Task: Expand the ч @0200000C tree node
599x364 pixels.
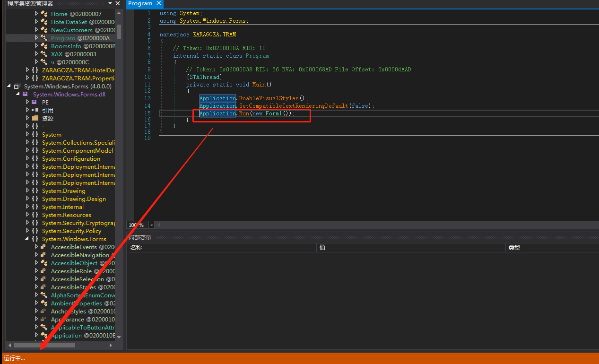Action: tap(37, 62)
